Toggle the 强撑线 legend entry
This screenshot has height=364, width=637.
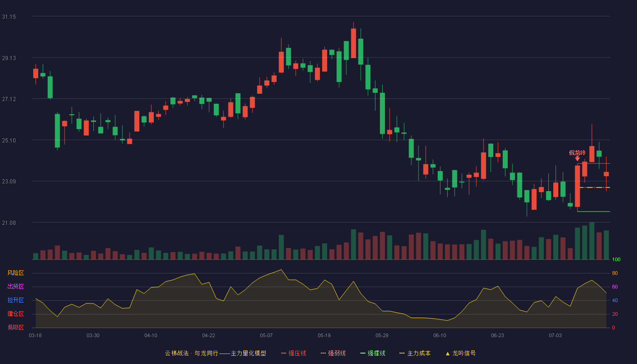373,353
